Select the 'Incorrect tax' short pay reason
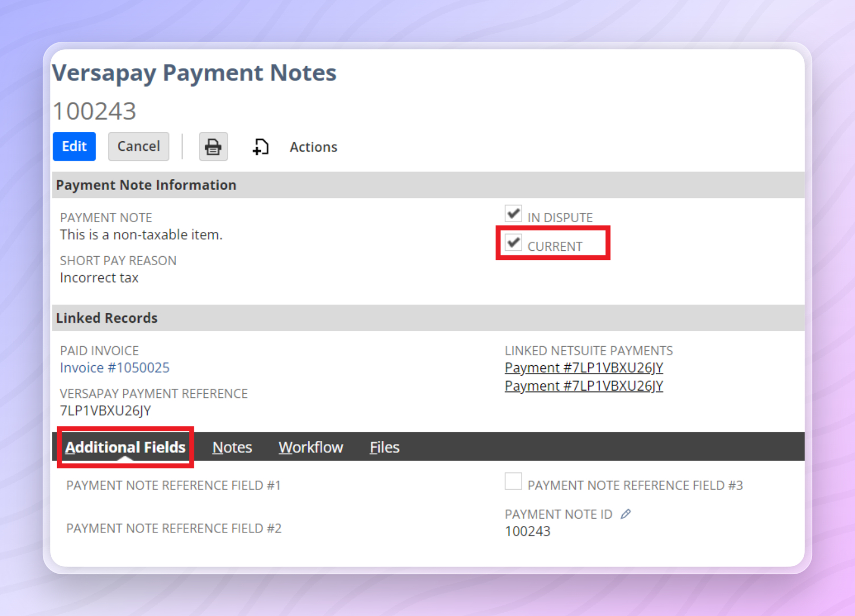 pos(99,278)
